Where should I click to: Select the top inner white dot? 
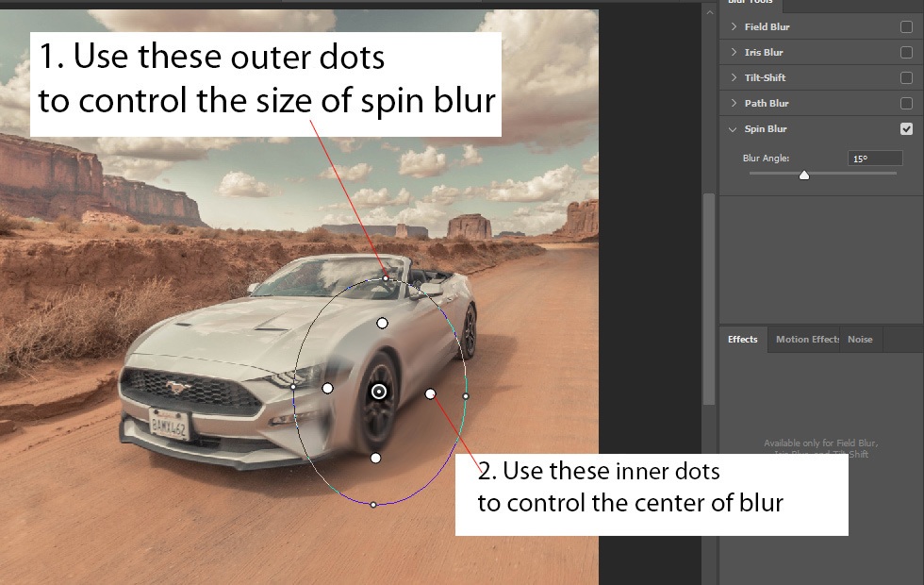(x=382, y=324)
